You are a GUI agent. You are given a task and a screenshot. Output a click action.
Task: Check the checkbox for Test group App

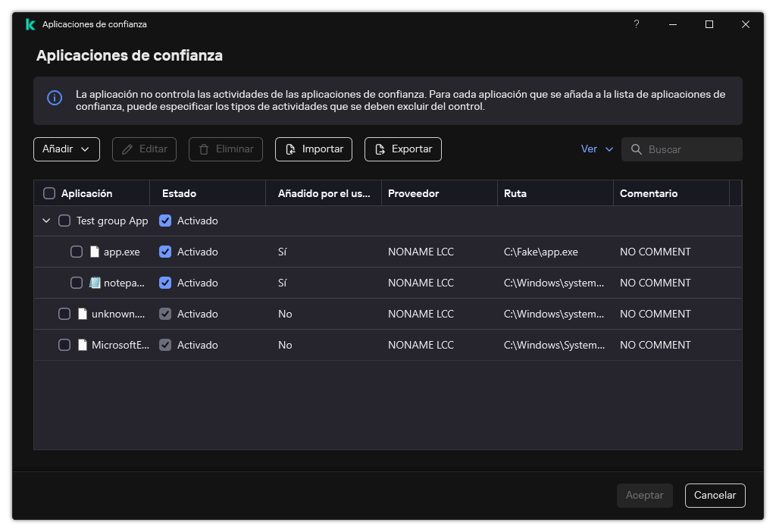click(x=64, y=220)
